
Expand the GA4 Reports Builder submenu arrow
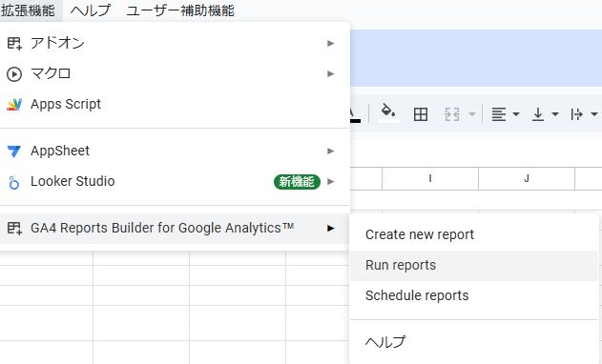[x=330, y=229]
